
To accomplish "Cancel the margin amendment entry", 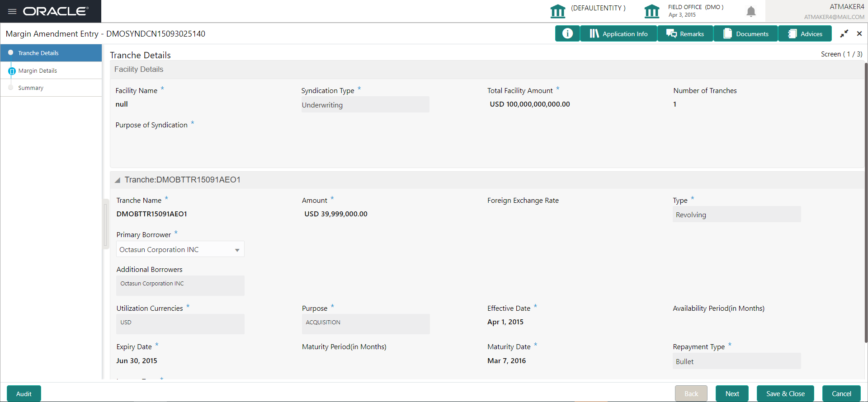I will [x=842, y=394].
